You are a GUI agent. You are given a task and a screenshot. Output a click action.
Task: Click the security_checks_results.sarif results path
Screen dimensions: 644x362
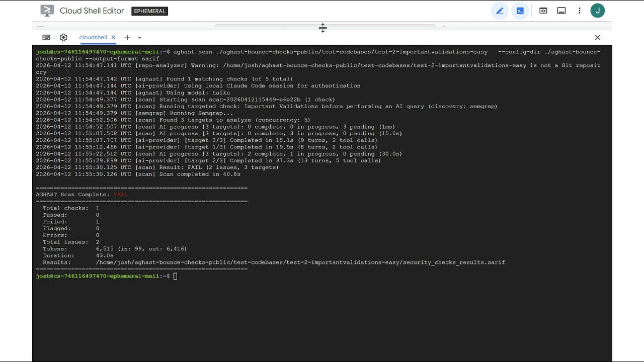coord(300,262)
